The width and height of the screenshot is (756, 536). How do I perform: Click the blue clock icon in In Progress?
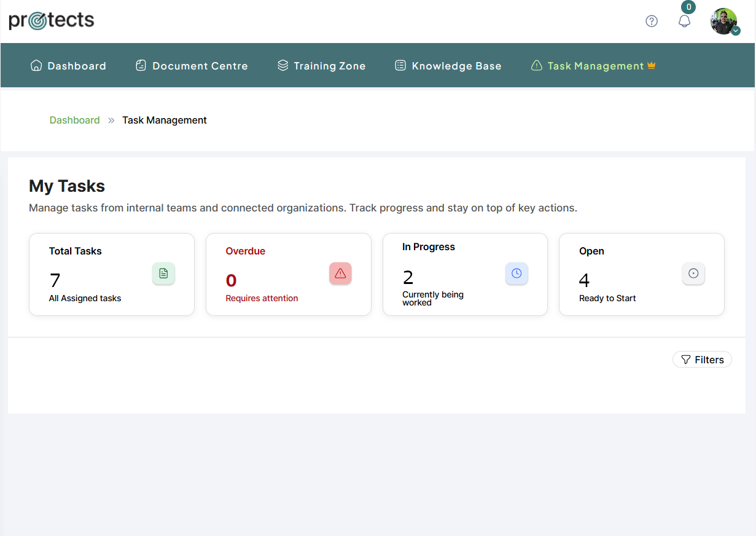click(x=516, y=274)
